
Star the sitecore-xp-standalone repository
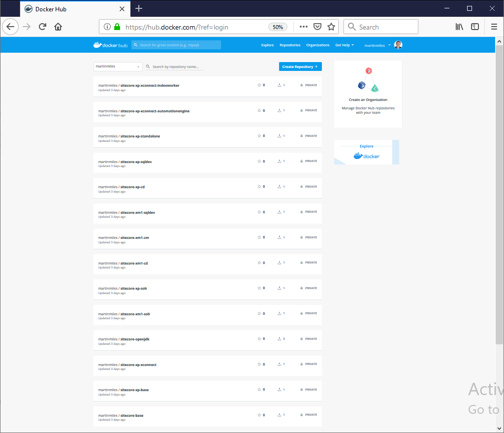click(259, 136)
